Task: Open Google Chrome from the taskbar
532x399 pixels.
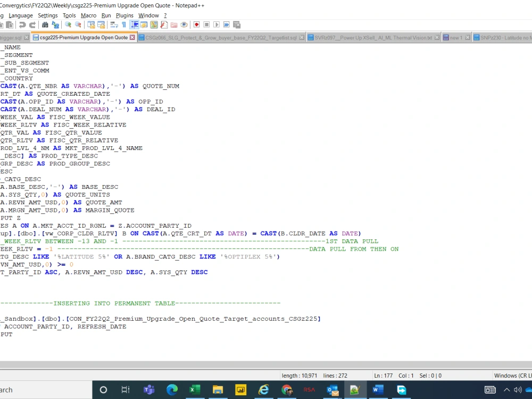Action: [287, 390]
